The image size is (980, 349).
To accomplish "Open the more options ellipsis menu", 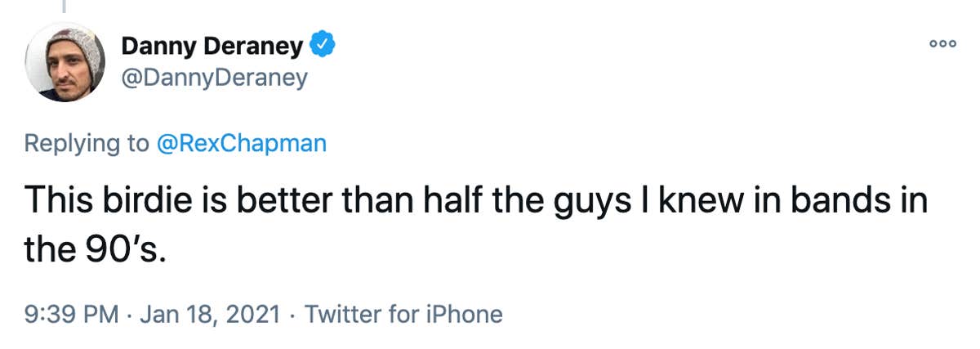I will click(942, 45).
